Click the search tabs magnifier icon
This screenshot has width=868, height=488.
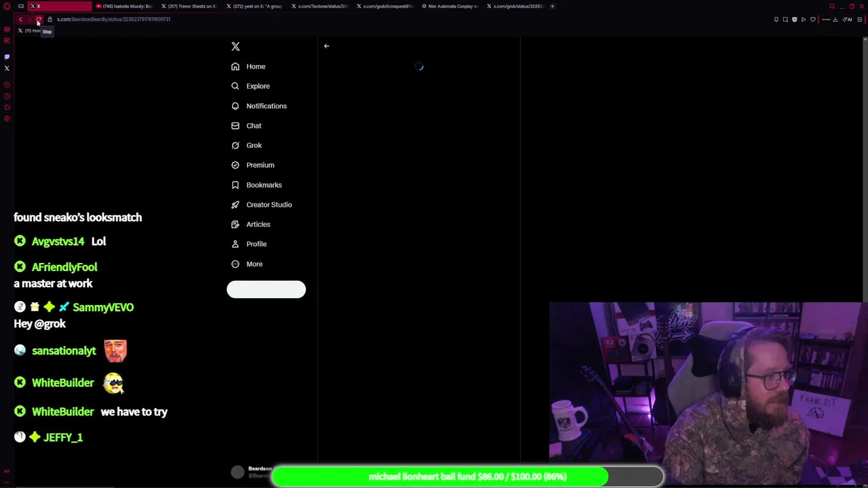(832, 6)
